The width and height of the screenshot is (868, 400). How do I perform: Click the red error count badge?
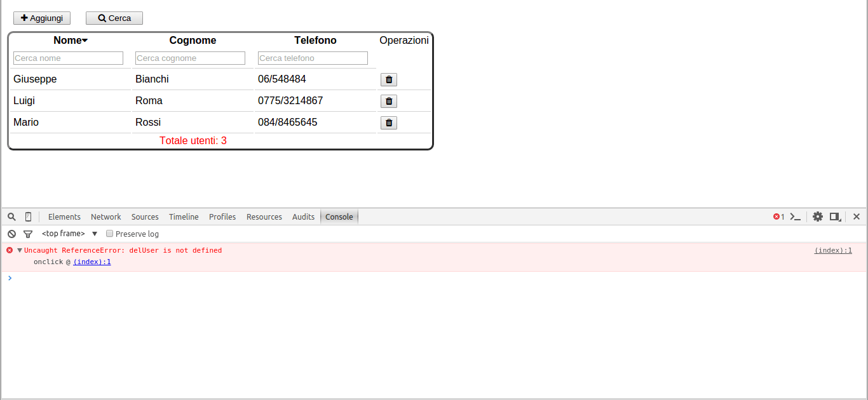coord(778,217)
